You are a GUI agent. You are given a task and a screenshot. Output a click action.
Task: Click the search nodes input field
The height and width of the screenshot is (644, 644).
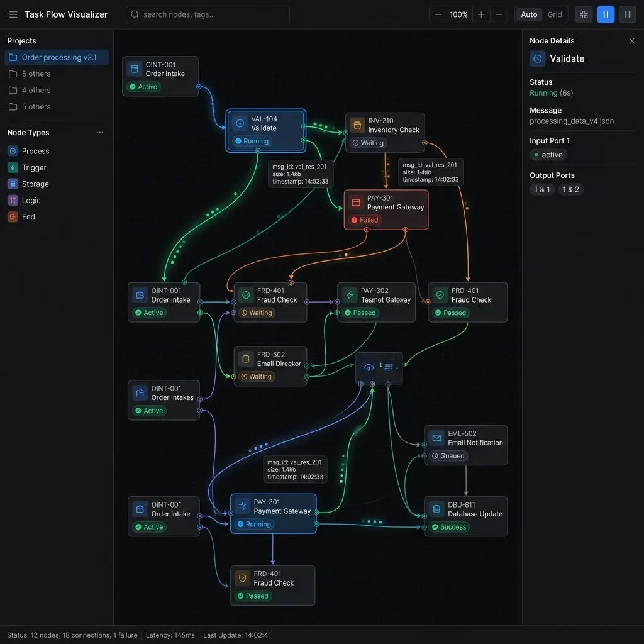coord(208,14)
